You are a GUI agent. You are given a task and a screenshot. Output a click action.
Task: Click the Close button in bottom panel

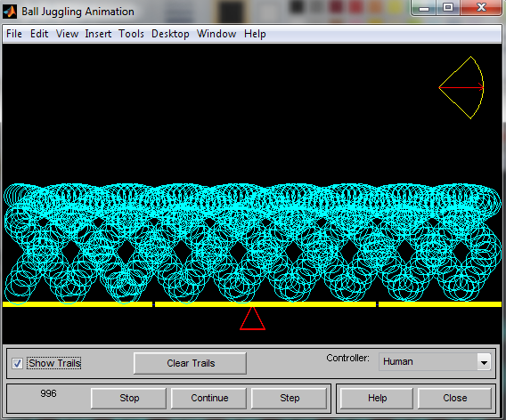click(454, 398)
